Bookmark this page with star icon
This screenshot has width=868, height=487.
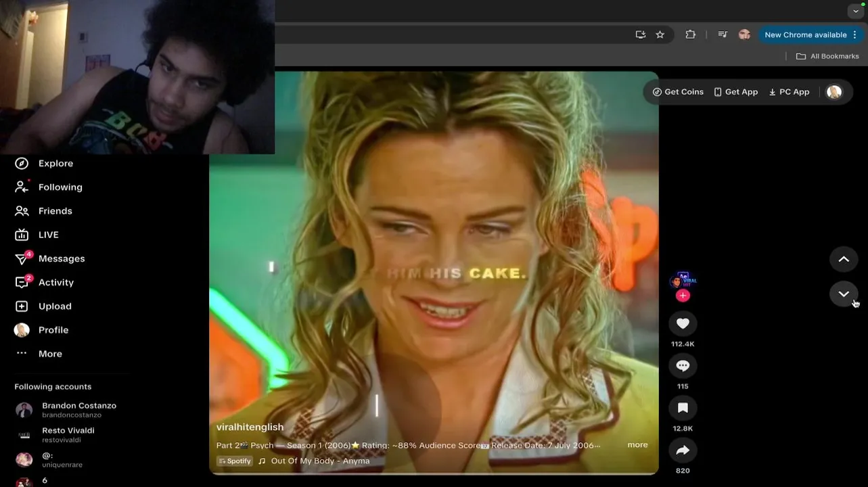(660, 34)
